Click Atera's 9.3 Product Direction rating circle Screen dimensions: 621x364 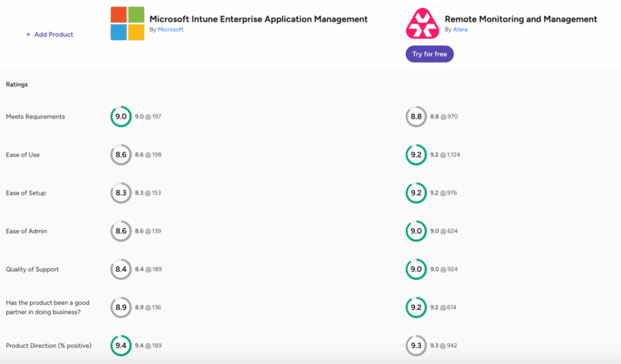coord(416,345)
